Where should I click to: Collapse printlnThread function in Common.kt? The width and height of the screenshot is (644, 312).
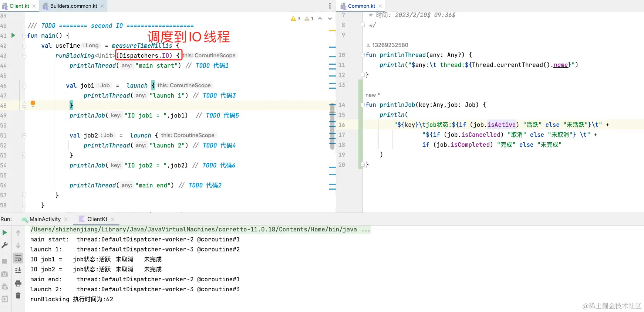(363, 55)
